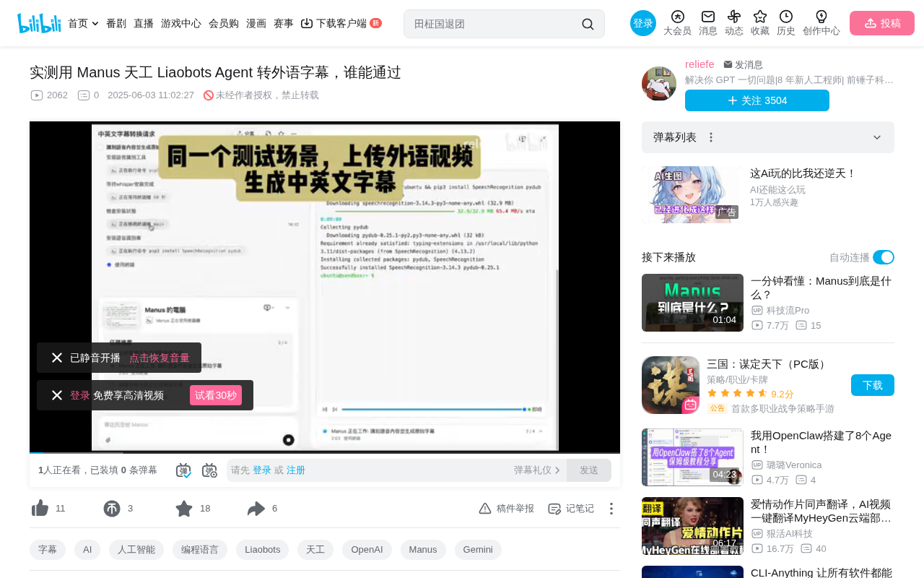The image size is (924, 578).
Task: Open the more options menu under video
Action: coord(611,509)
